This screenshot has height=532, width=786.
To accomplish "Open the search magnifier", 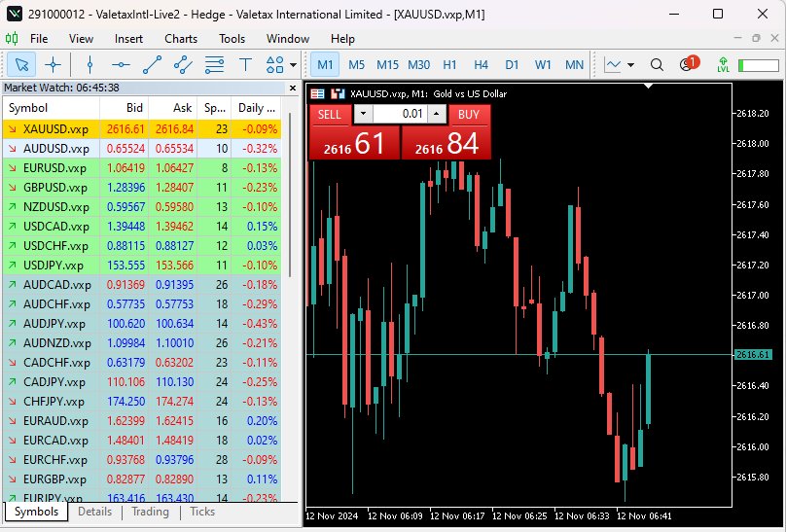I will click(657, 64).
